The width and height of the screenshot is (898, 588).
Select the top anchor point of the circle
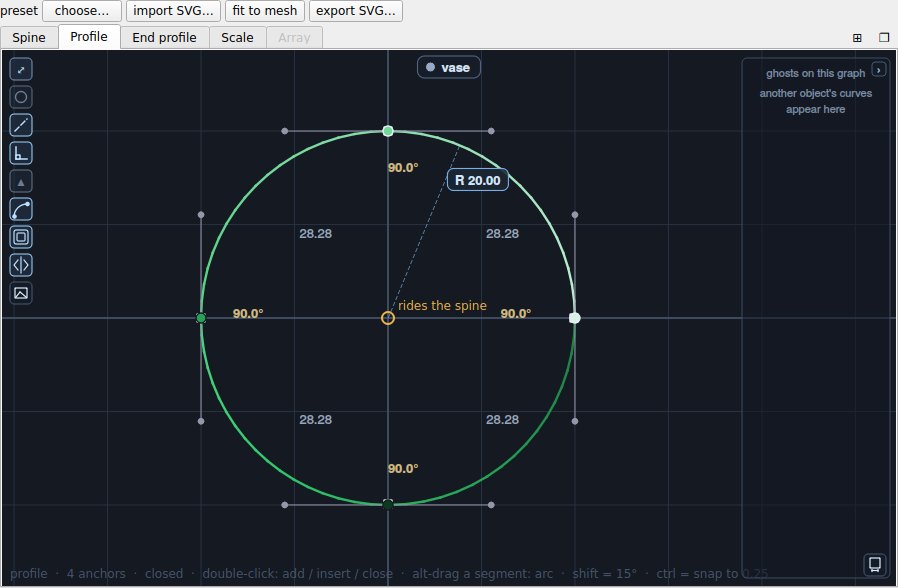pos(388,131)
